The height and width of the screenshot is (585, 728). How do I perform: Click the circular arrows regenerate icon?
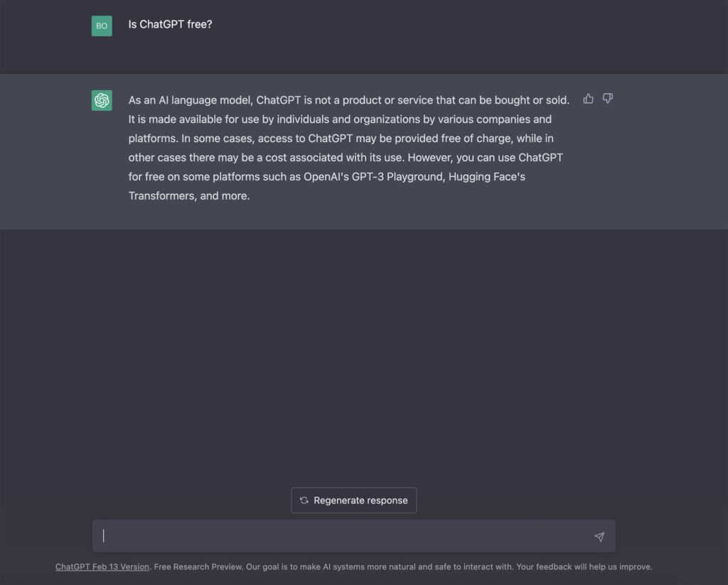point(304,500)
